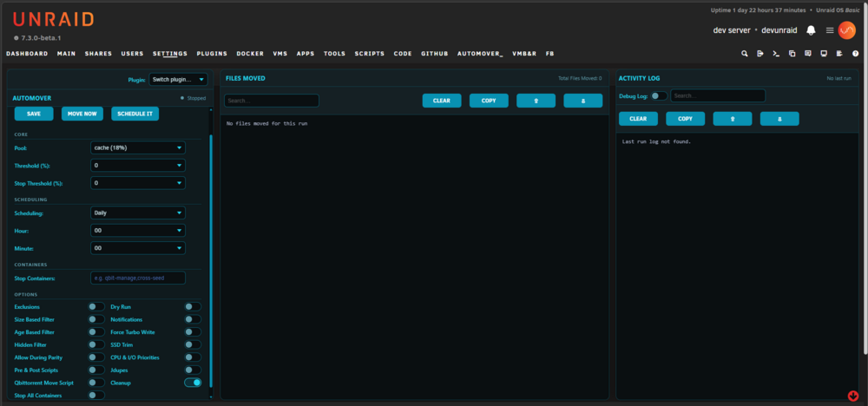Open the Plugins tab

pyautogui.click(x=212, y=54)
